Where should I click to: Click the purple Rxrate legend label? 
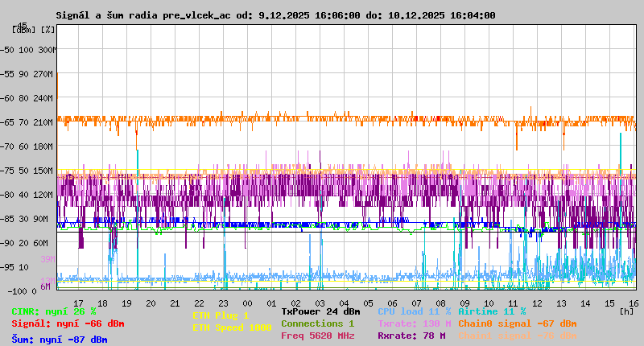(411, 336)
